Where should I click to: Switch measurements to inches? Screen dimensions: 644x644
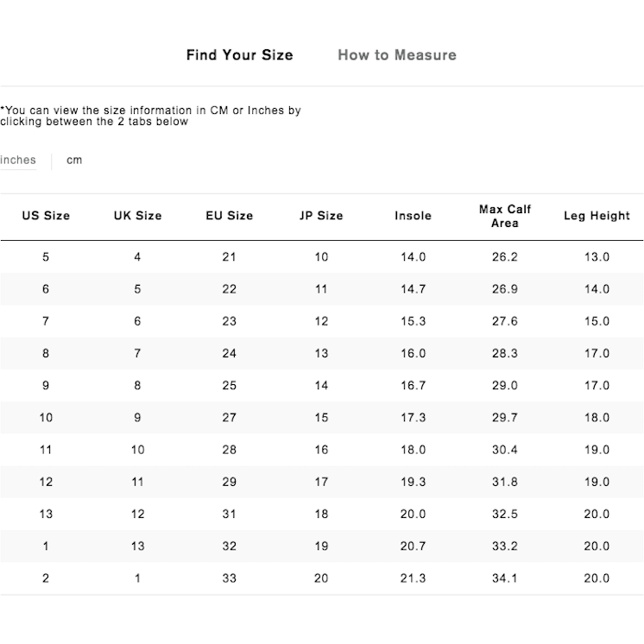(18, 160)
